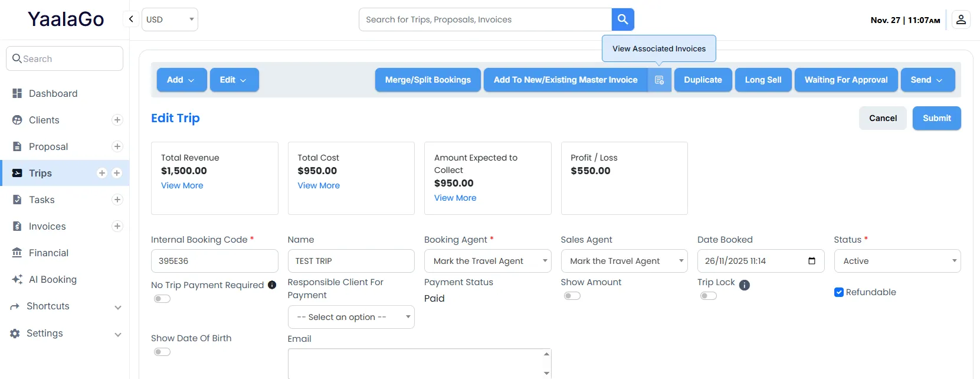The height and width of the screenshot is (379, 980).
Task: Click Add To New/Existing Master Invoice
Action: pyautogui.click(x=566, y=80)
